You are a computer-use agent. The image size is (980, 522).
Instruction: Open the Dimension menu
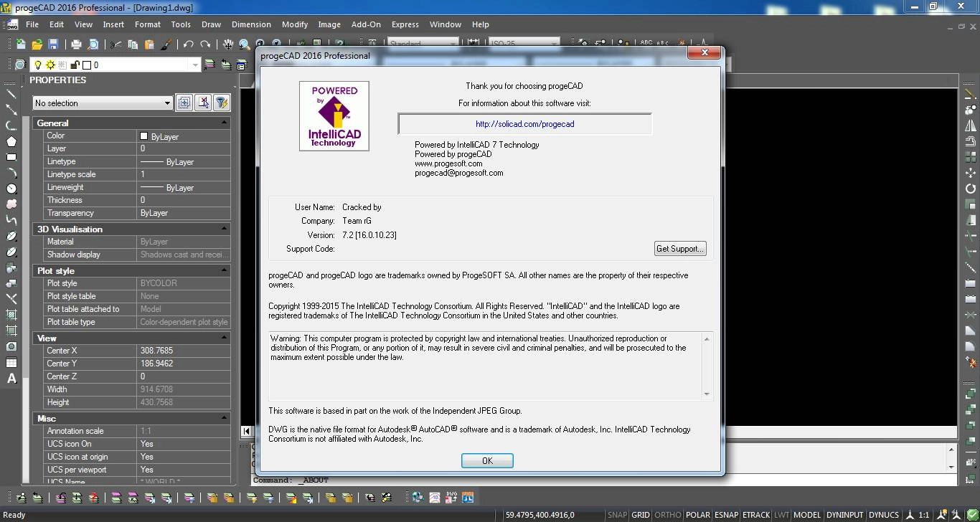click(251, 24)
